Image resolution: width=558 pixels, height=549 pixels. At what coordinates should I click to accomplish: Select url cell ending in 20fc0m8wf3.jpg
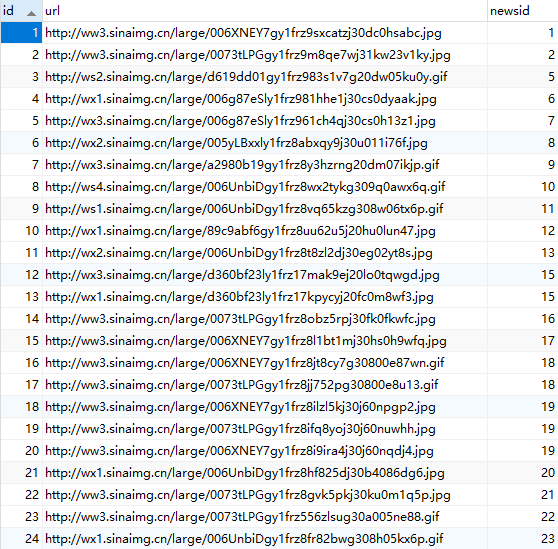pyautogui.click(x=265, y=297)
